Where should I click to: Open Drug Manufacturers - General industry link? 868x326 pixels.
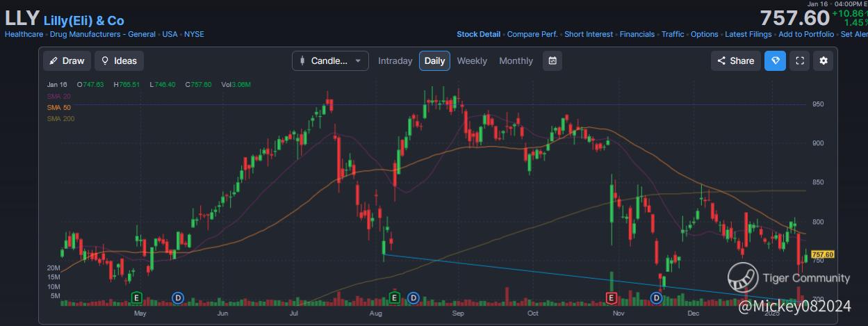[102, 34]
